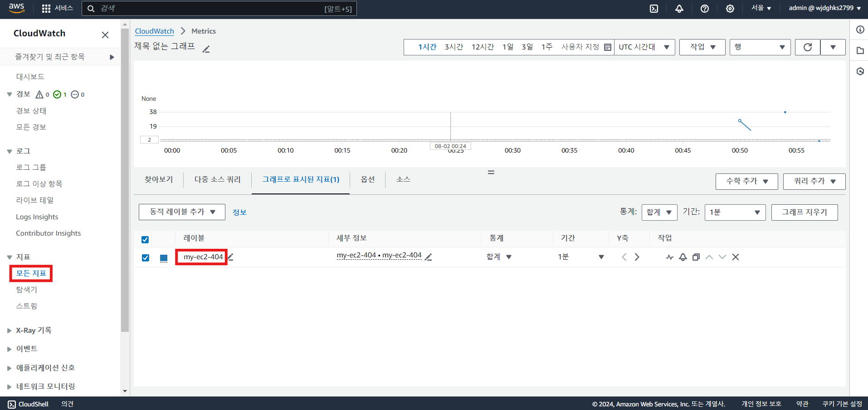Edit the my-ec2-404 details pencil icon
The image size is (868, 410).
(429, 257)
